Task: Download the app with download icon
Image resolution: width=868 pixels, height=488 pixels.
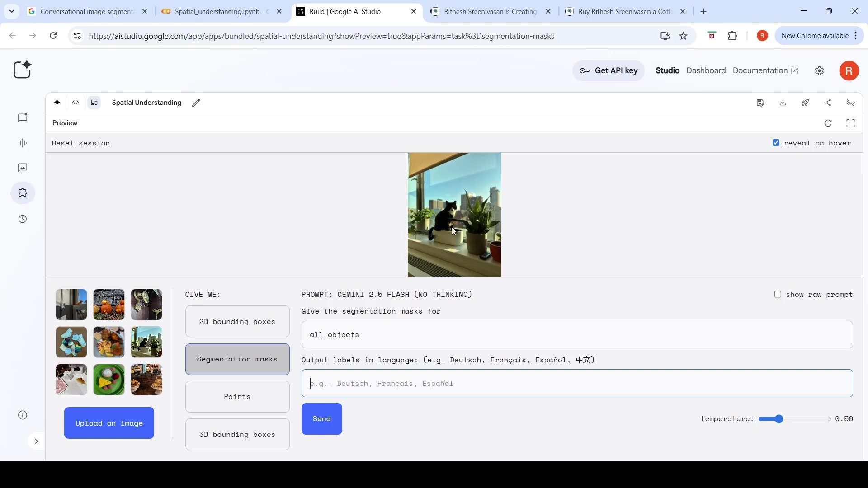Action: pos(783,103)
